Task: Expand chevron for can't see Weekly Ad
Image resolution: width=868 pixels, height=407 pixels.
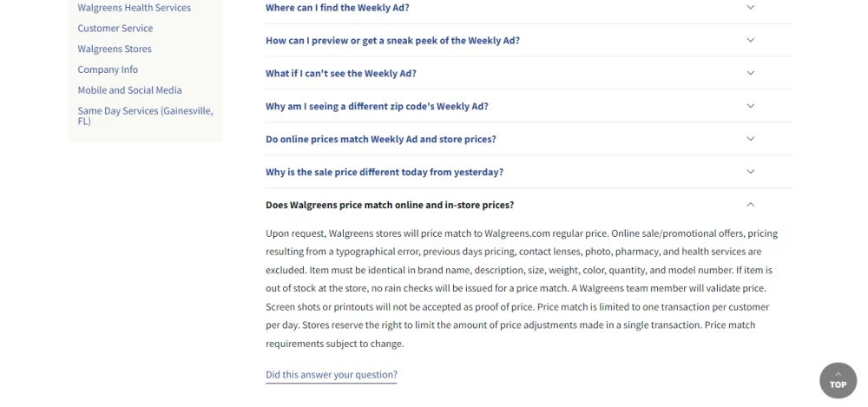Action: coord(751,73)
